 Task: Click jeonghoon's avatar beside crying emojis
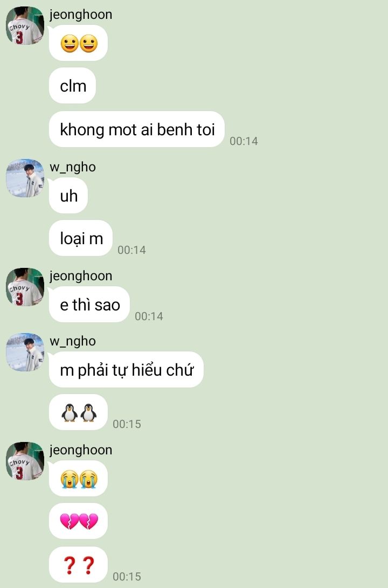point(25,461)
